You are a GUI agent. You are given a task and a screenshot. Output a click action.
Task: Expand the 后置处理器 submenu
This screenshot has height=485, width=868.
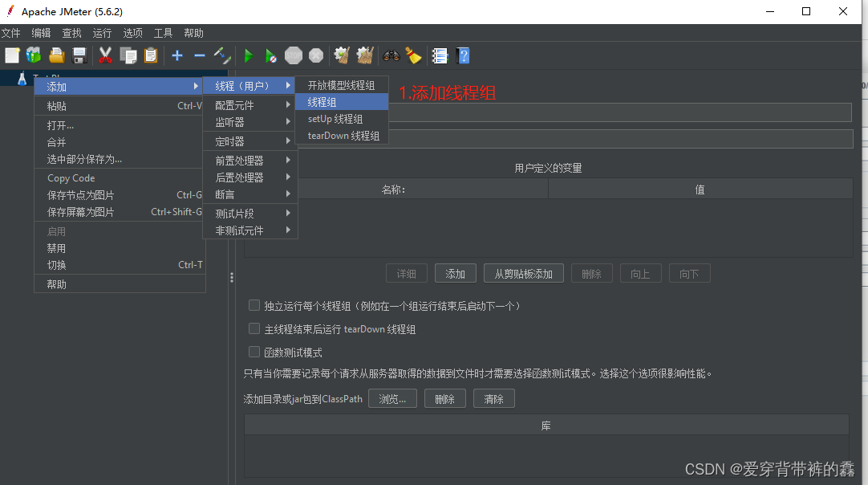point(250,177)
